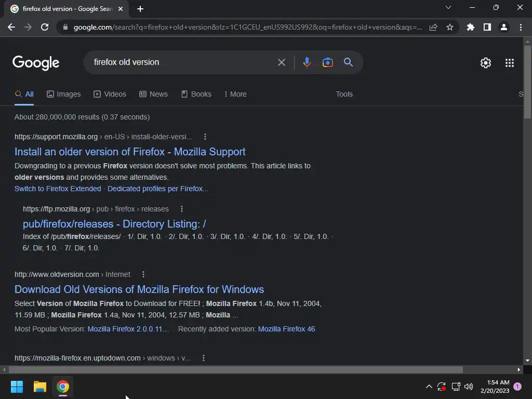Select the All results tab
The height and width of the screenshot is (399, 532).
coord(24,95)
